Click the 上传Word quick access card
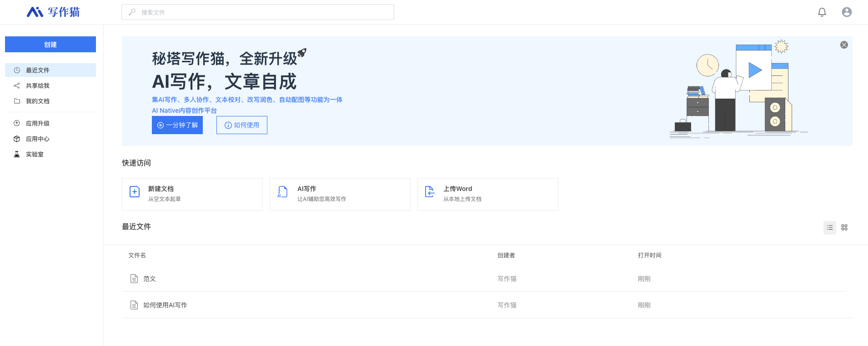The height and width of the screenshot is (346, 868). point(488,195)
